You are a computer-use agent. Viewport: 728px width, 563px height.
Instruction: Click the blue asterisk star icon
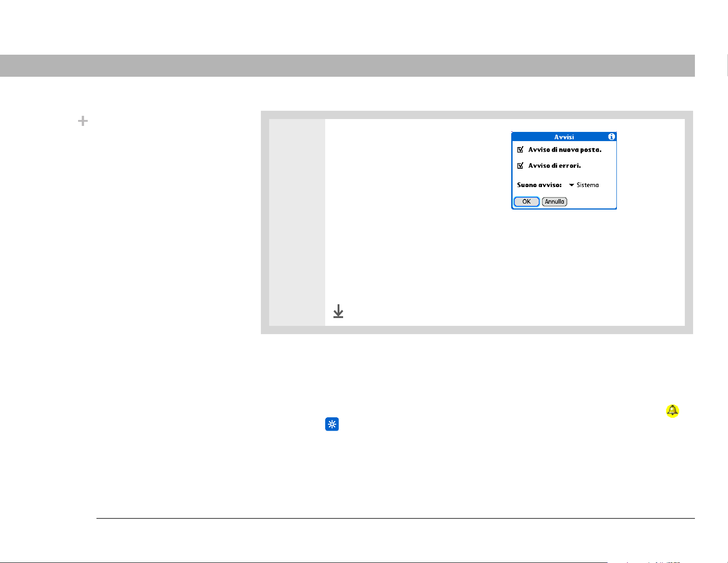(332, 424)
